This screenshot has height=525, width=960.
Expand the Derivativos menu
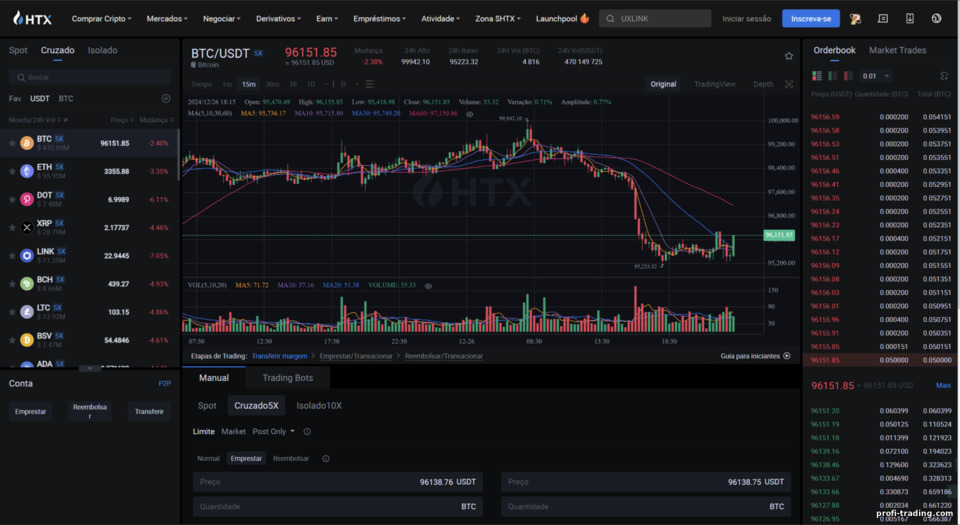[278, 18]
